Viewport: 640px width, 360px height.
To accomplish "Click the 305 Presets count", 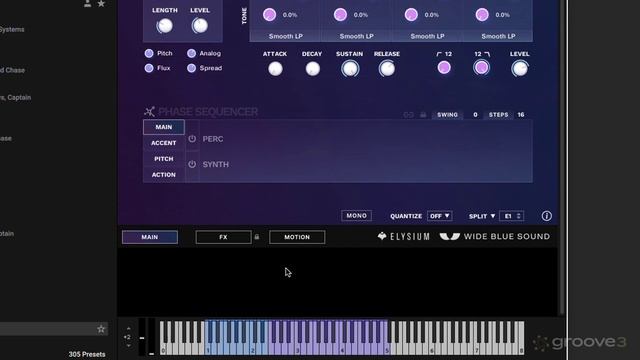I will pos(87,354).
